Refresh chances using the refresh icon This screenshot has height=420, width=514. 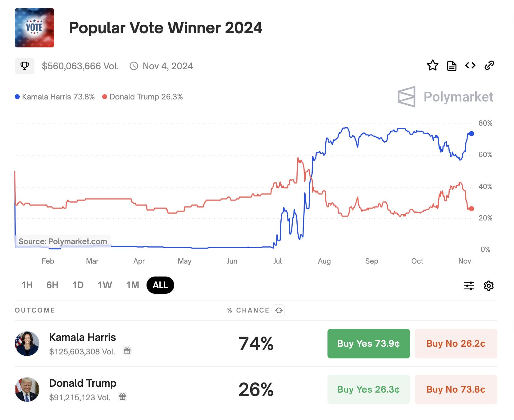tap(279, 310)
